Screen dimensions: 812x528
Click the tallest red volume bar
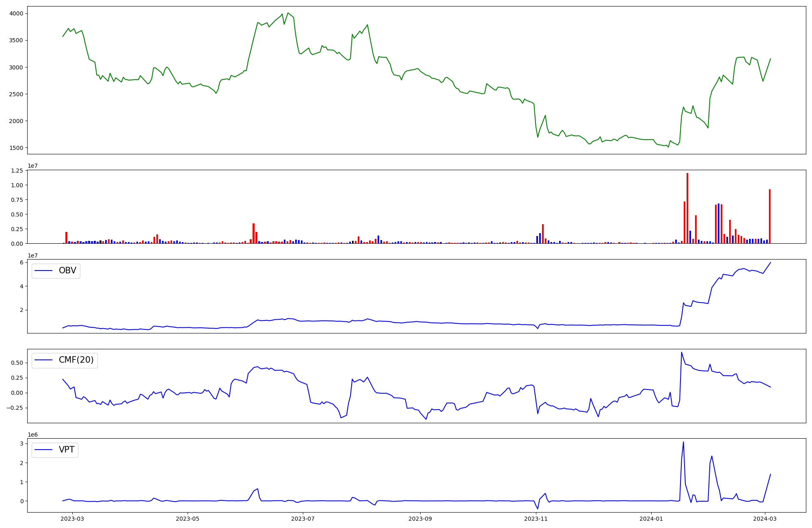point(687,208)
